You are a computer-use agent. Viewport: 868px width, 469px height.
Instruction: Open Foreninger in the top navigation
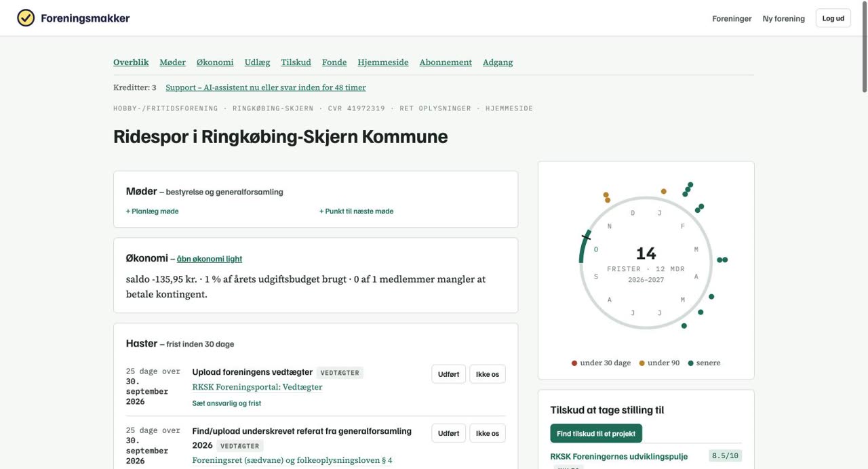tap(732, 18)
